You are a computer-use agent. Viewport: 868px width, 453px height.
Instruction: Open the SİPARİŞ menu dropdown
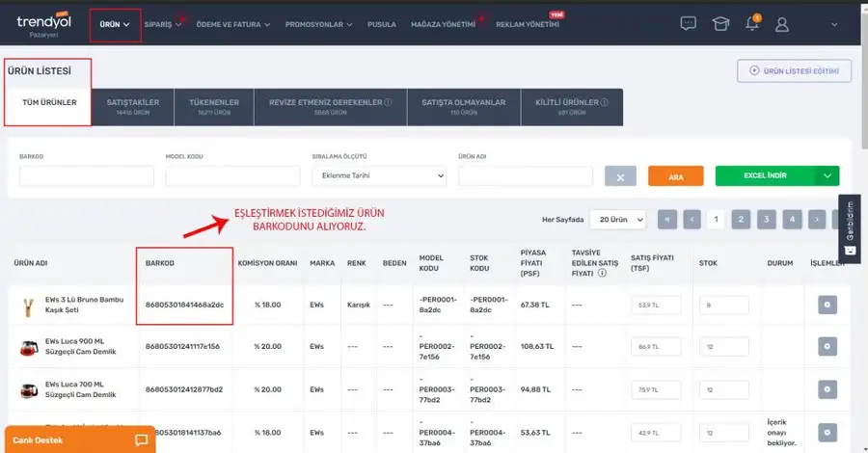[x=163, y=24]
